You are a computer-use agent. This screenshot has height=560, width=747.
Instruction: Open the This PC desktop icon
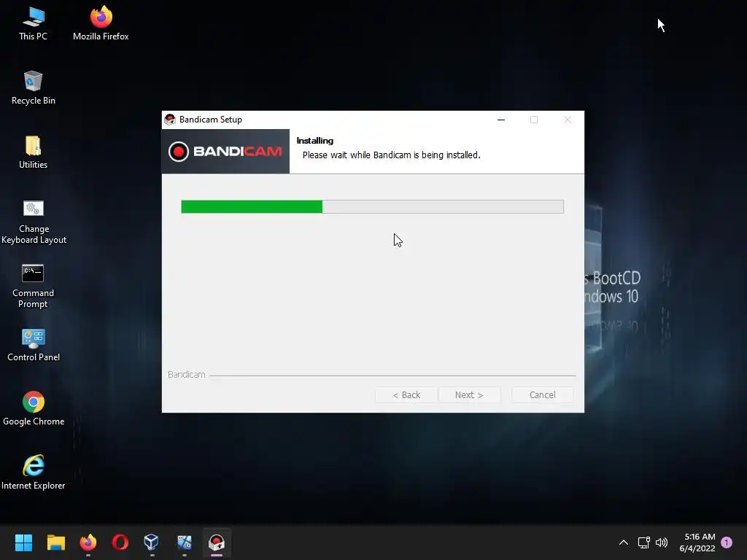click(33, 24)
